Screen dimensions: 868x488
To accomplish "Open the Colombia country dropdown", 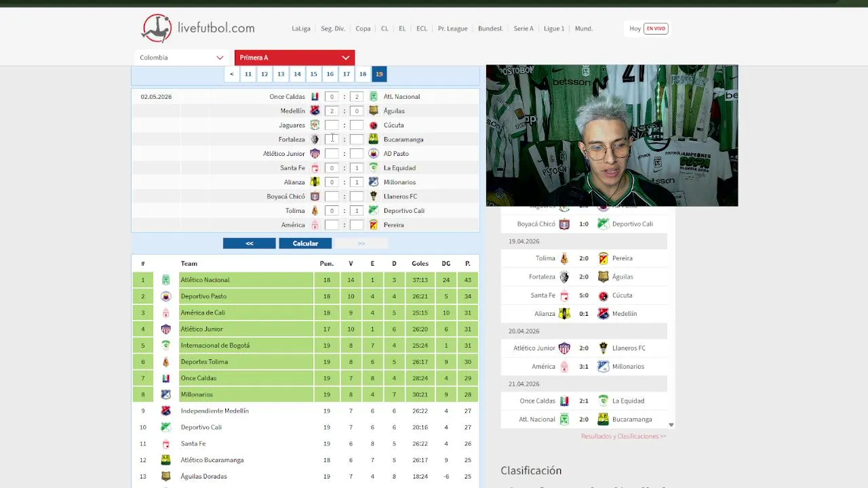I will 181,58.
